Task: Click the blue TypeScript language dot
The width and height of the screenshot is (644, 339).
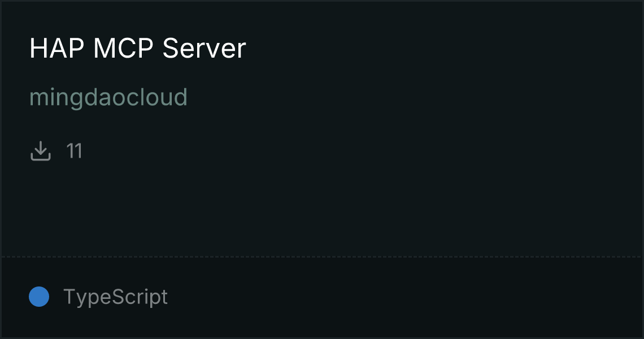Action: tap(39, 297)
